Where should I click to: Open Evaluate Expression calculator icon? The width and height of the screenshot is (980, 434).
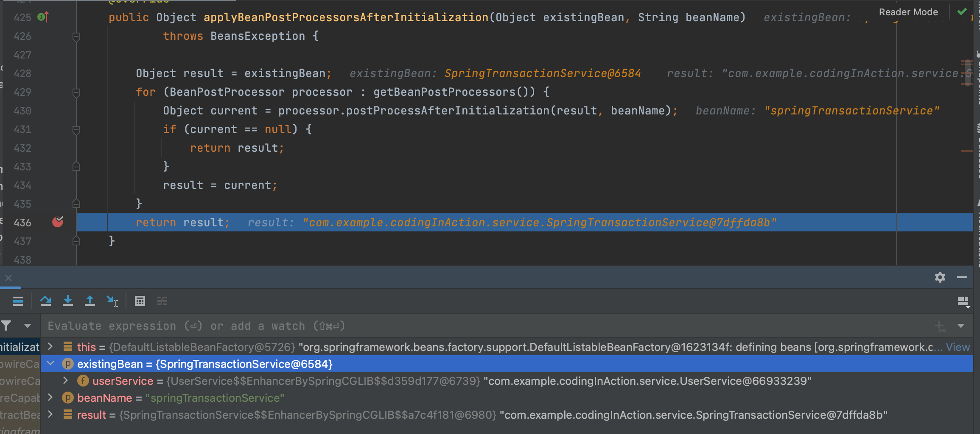(140, 301)
